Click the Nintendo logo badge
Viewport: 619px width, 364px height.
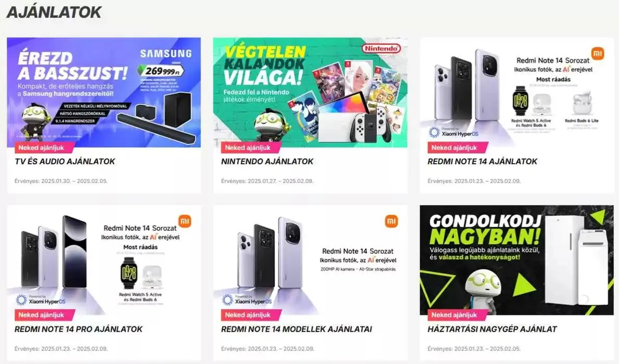pyautogui.click(x=381, y=48)
